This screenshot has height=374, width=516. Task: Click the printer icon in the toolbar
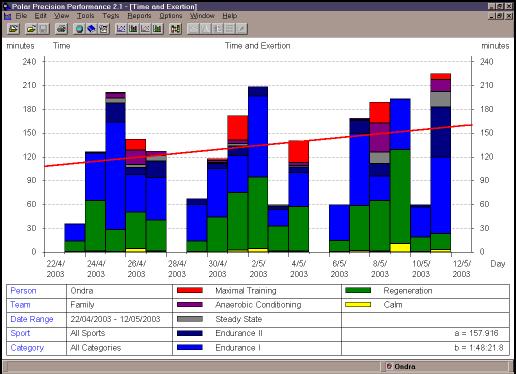tap(61, 29)
